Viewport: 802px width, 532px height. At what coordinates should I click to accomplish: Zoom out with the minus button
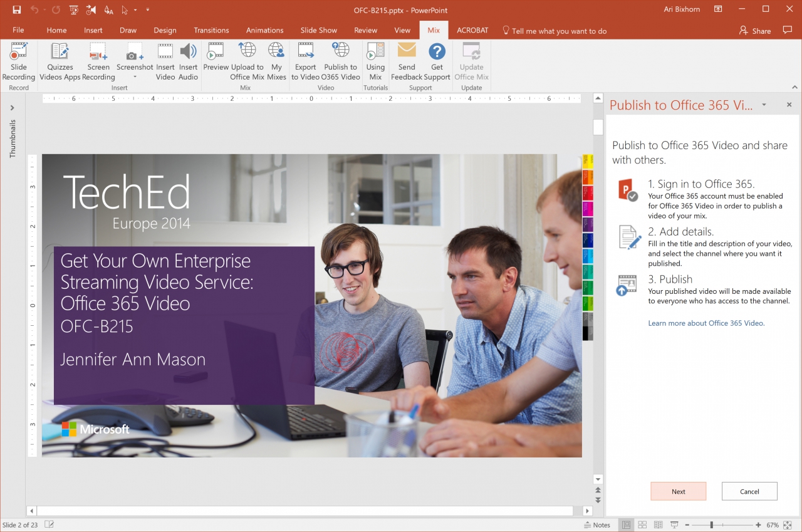[687, 524]
